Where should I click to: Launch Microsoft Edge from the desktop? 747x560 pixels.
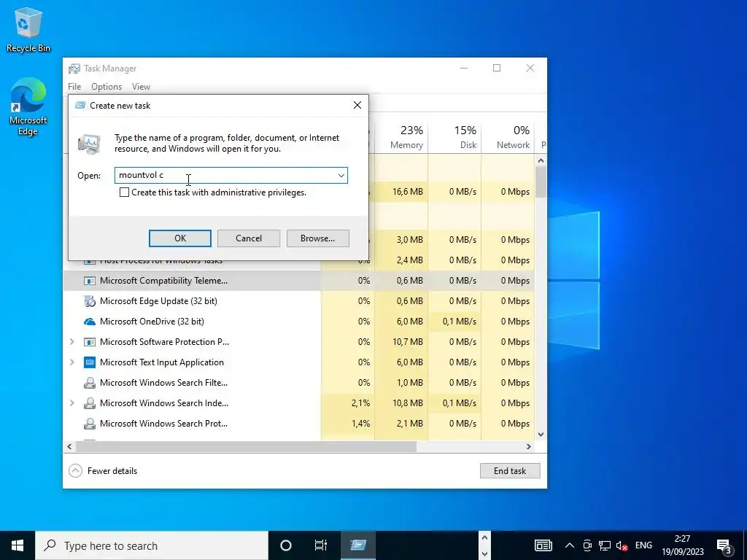point(28,106)
